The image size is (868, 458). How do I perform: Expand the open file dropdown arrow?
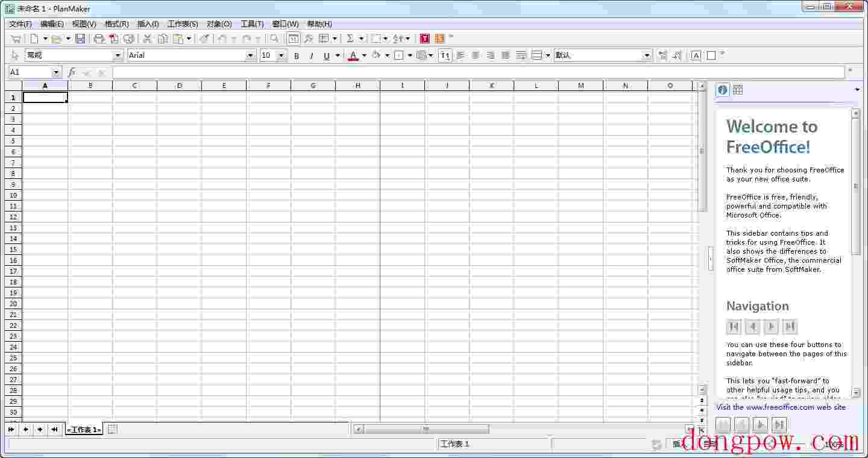[x=68, y=39]
